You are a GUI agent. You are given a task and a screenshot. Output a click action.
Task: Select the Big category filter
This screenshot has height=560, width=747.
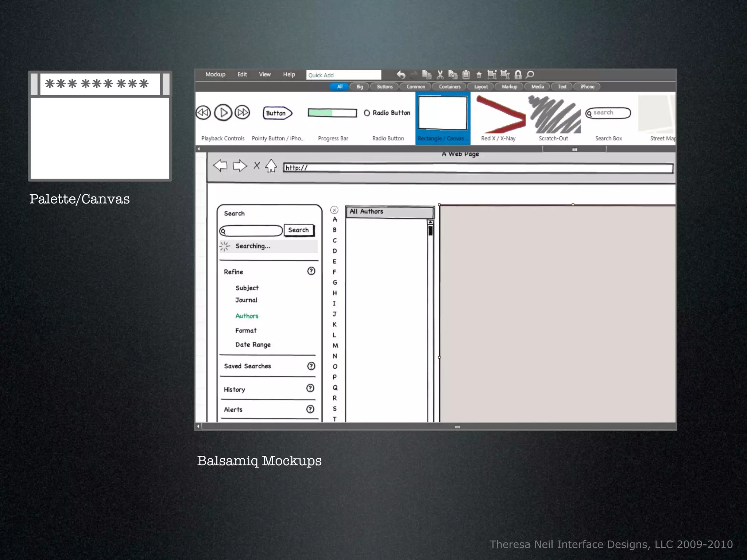tap(360, 87)
